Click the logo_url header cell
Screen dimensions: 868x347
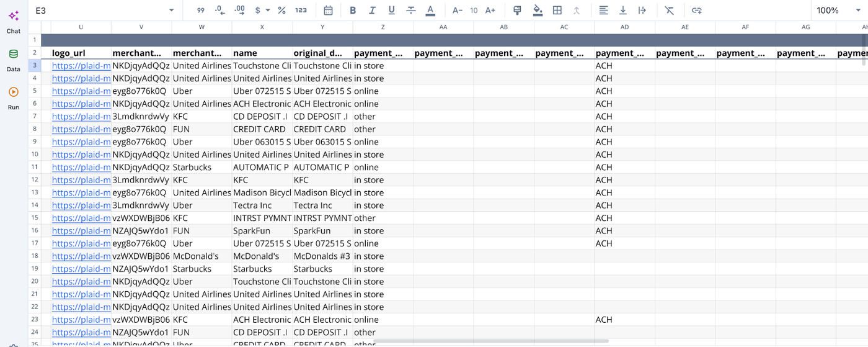tap(81, 53)
